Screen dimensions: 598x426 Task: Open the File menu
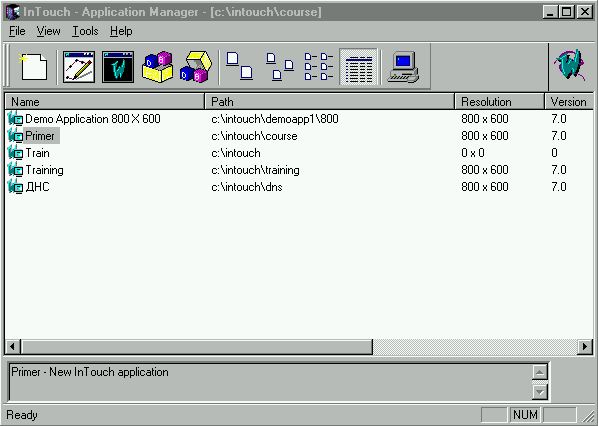tap(17, 31)
